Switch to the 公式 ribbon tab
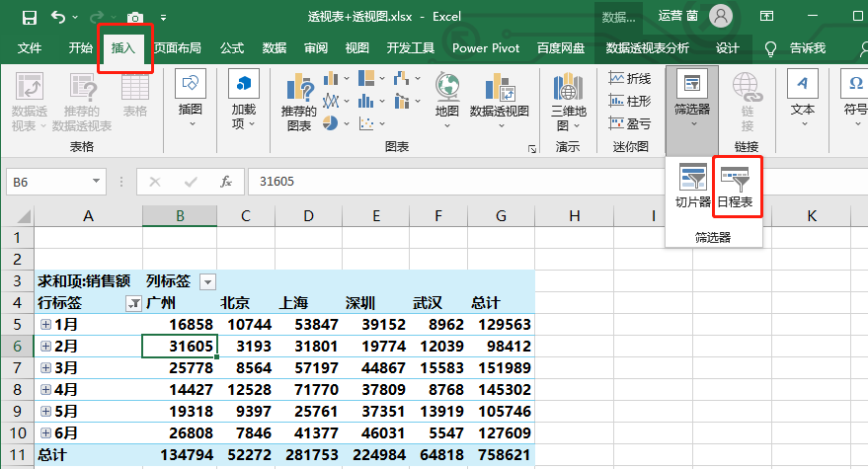 click(232, 47)
